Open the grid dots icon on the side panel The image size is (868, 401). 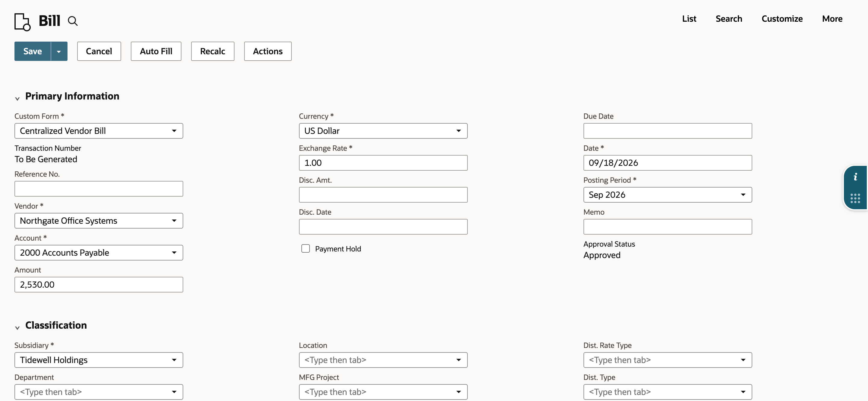pyautogui.click(x=855, y=198)
